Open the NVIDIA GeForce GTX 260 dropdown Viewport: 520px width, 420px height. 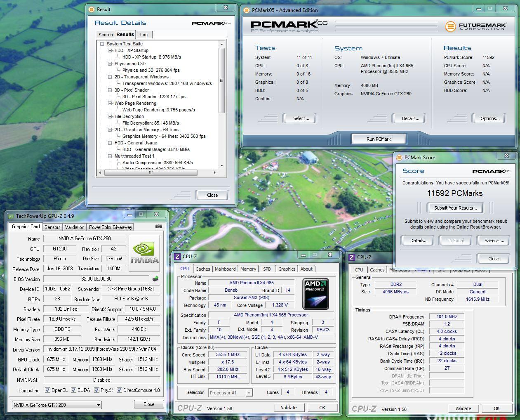click(56, 405)
